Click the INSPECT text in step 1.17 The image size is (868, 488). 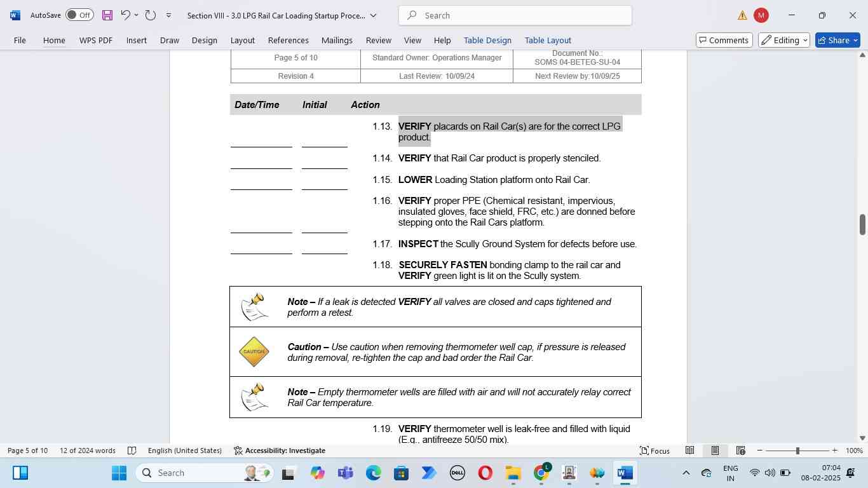pos(418,244)
